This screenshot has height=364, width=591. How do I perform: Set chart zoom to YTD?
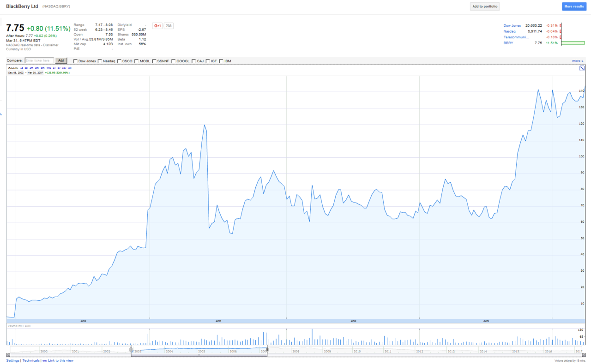click(x=49, y=68)
